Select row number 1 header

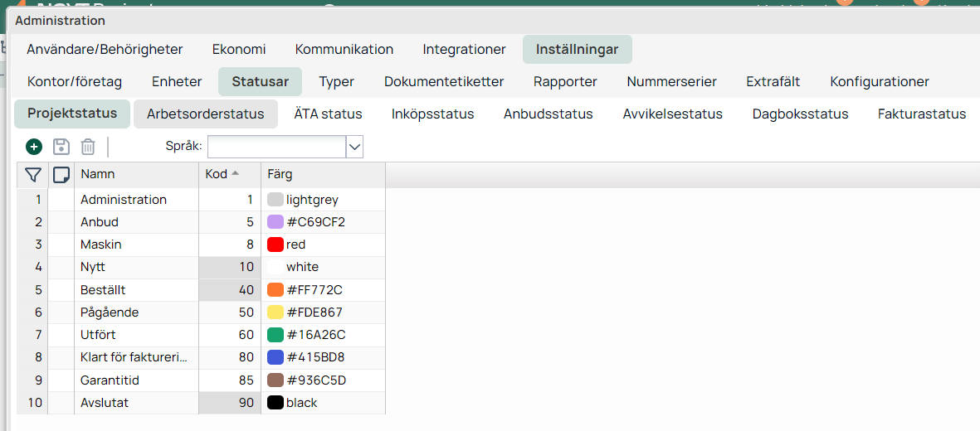32,200
